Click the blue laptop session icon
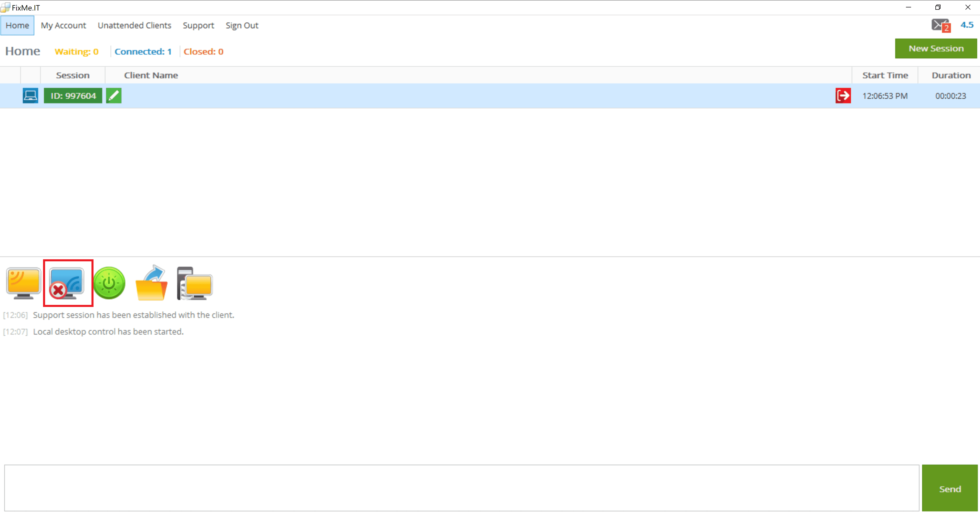The width and height of the screenshot is (980, 516). pyautogui.click(x=30, y=96)
